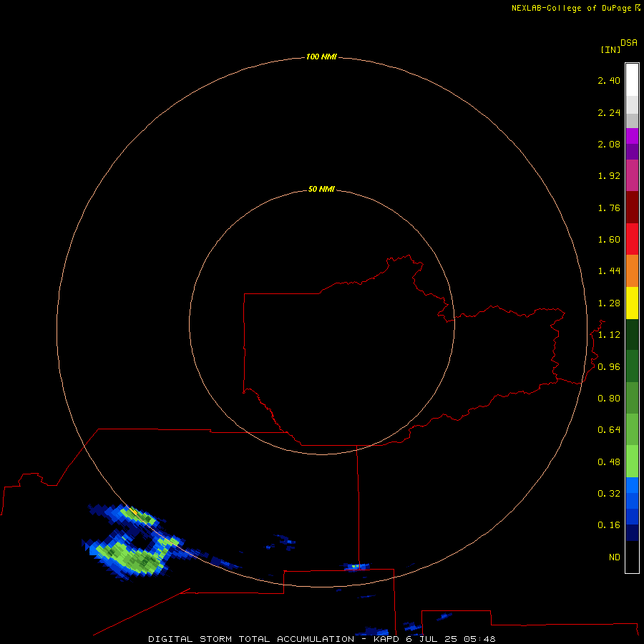Click the light green legend swatch

(632, 462)
